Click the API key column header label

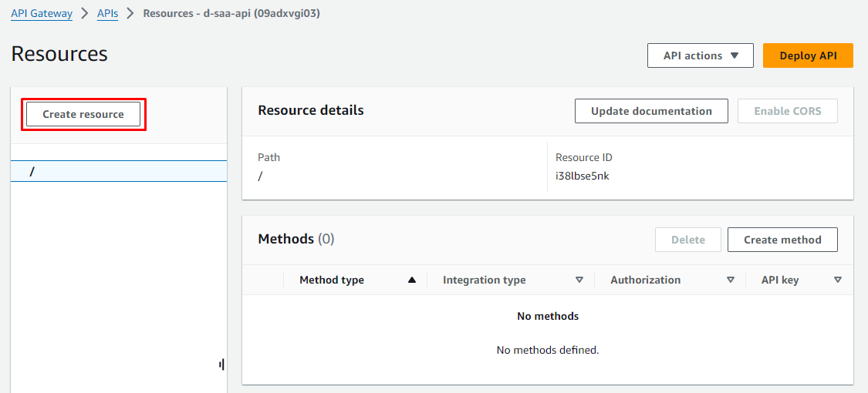click(x=780, y=280)
